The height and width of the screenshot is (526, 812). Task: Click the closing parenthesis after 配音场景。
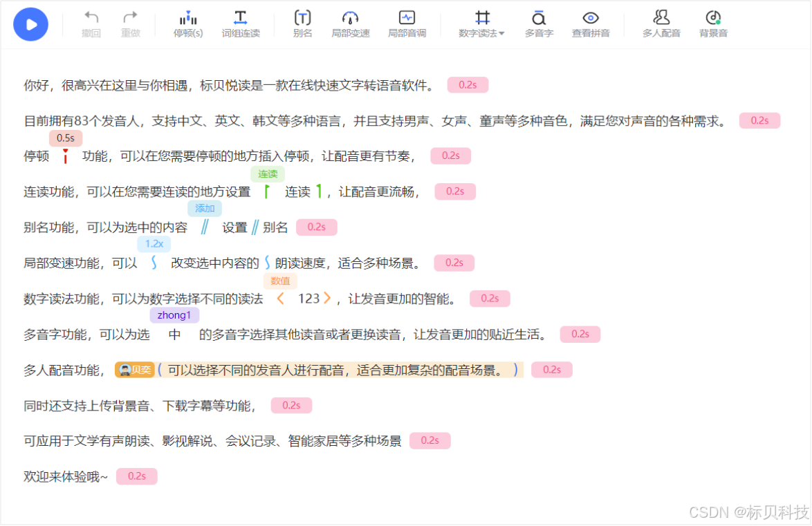click(516, 370)
